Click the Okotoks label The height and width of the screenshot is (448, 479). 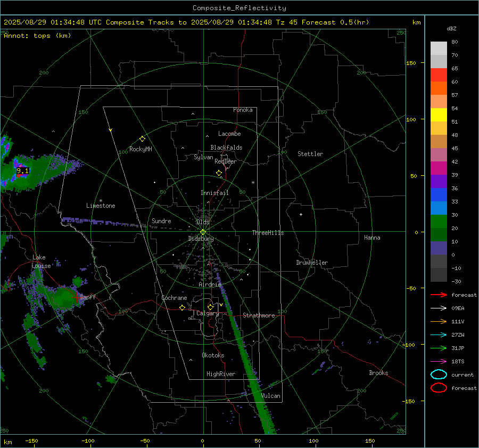click(213, 355)
